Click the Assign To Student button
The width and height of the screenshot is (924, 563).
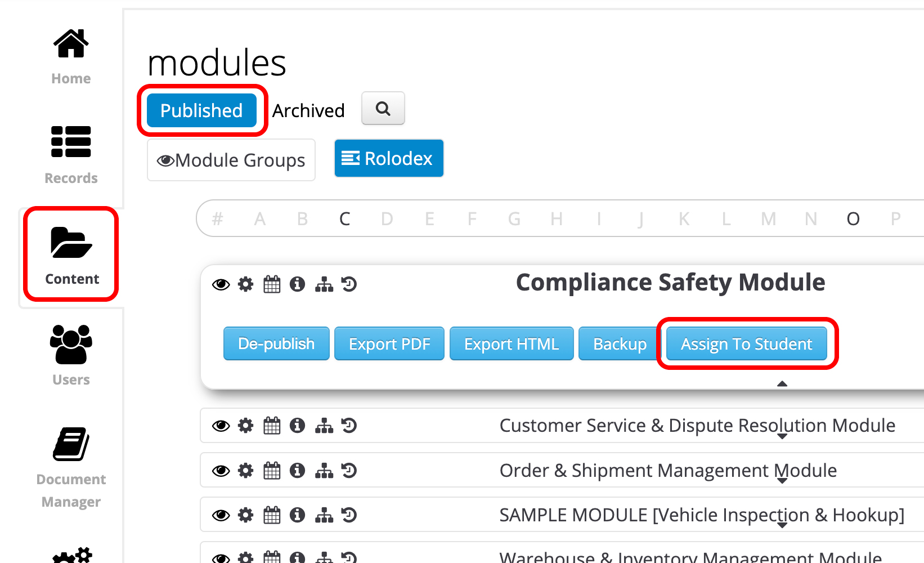747,343
